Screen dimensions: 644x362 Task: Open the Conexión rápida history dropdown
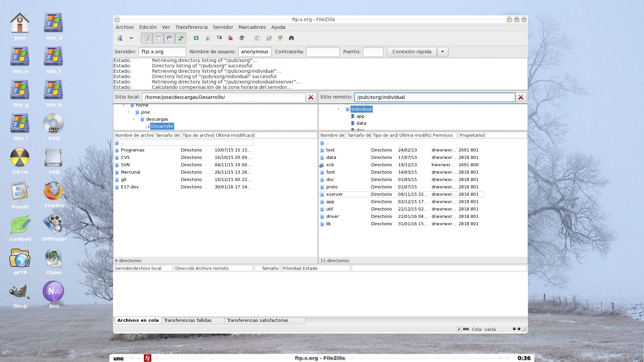pos(442,52)
